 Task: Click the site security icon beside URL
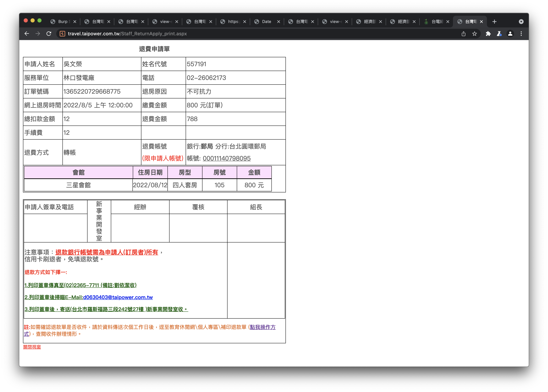(x=62, y=34)
